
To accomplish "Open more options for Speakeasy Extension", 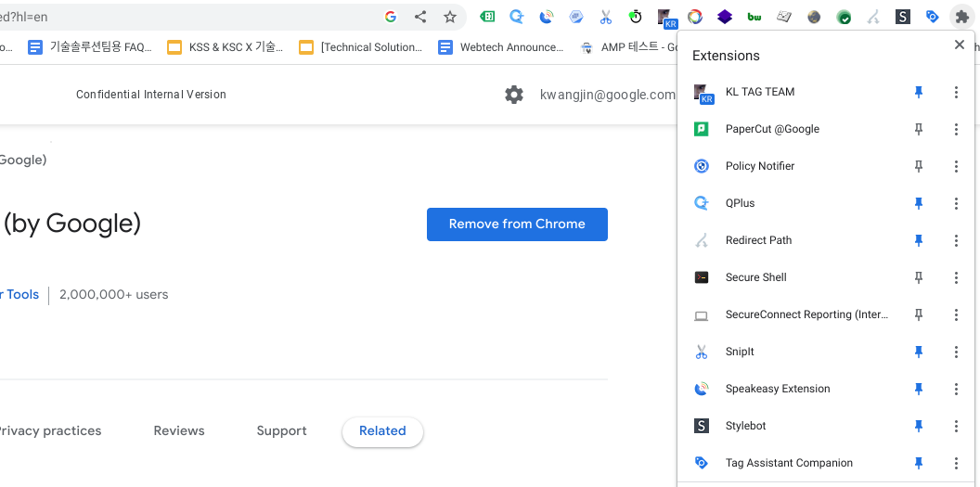I will coord(956,389).
